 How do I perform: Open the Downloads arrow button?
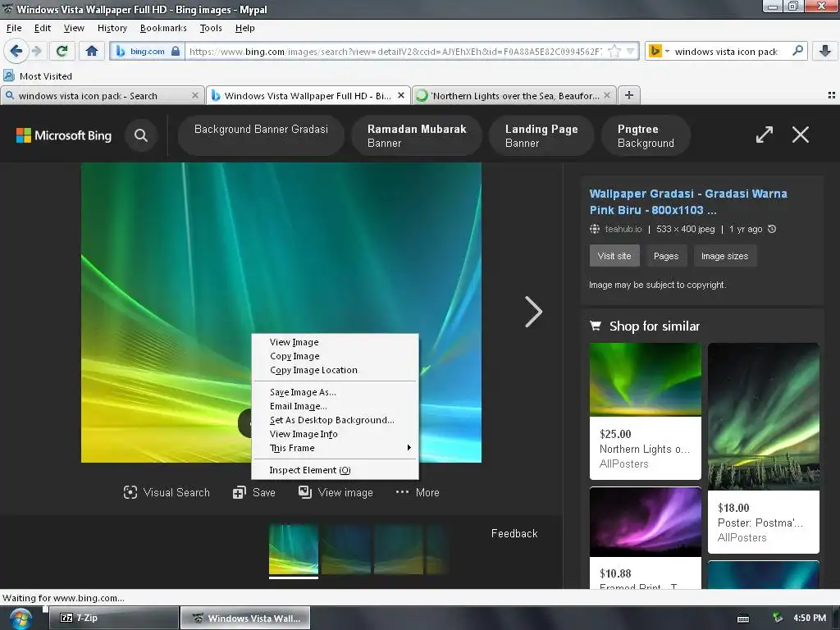pos(825,52)
